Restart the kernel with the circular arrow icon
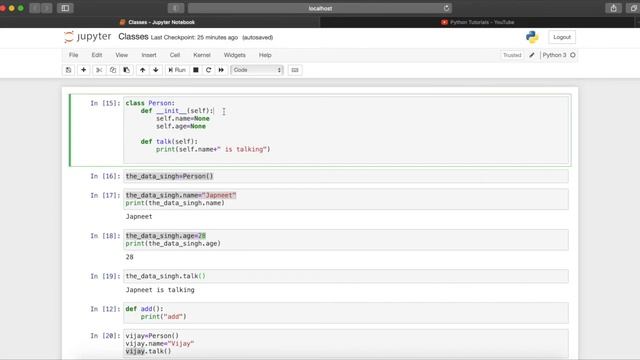 (209, 70)
